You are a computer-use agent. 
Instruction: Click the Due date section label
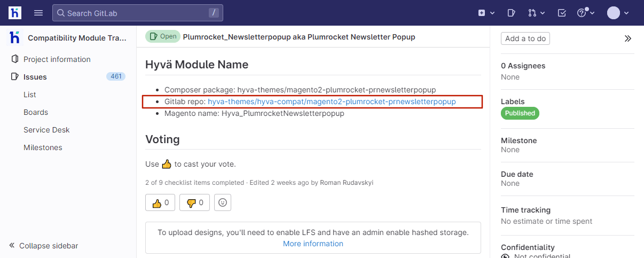[517, 174]
